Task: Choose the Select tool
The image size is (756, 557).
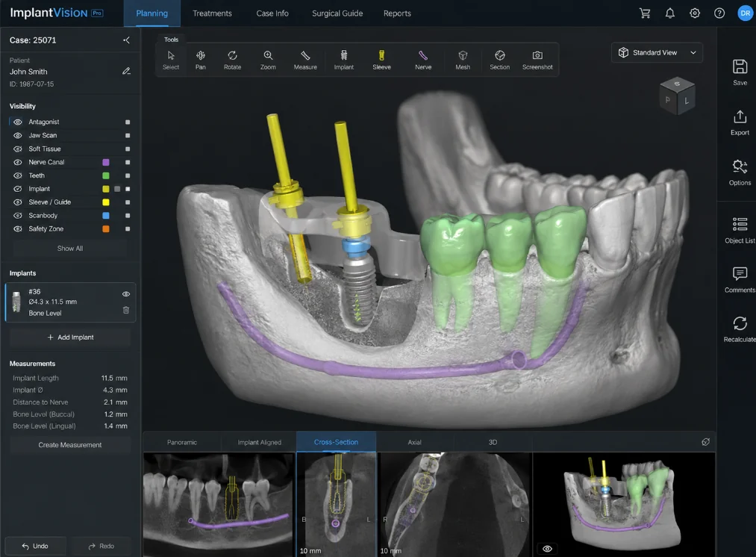Action: coord(171,60)
